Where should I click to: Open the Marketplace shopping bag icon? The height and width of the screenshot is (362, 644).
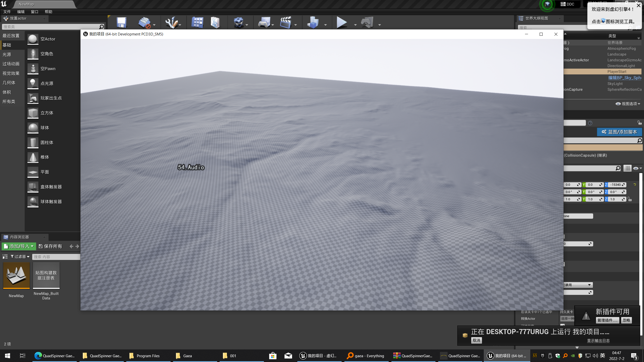215,23
